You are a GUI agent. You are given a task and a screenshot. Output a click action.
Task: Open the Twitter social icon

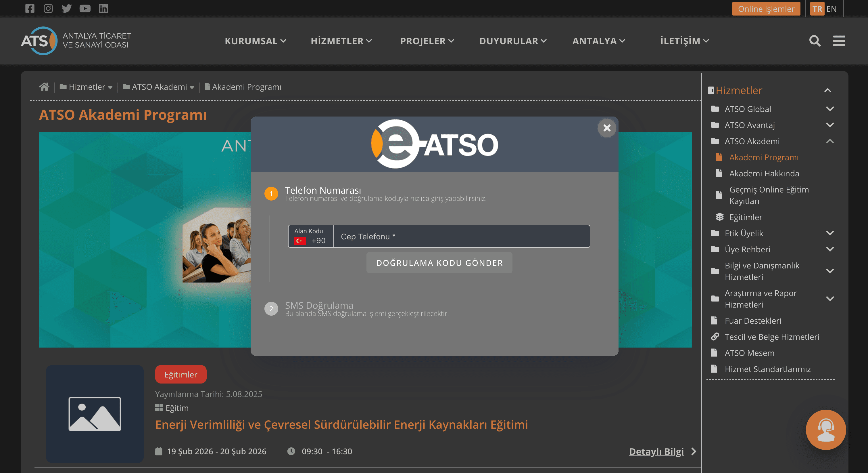pyautogui.click(x=66, y=8)
